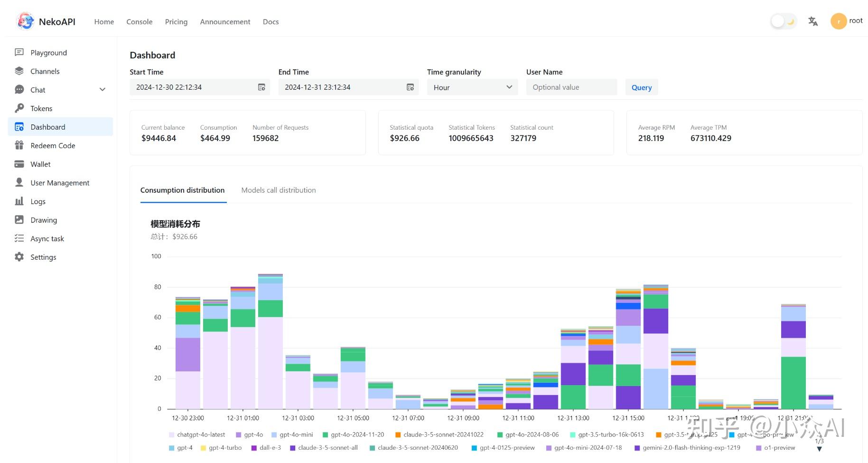Open the Time granularity Hour dropdown

(472, 87)
